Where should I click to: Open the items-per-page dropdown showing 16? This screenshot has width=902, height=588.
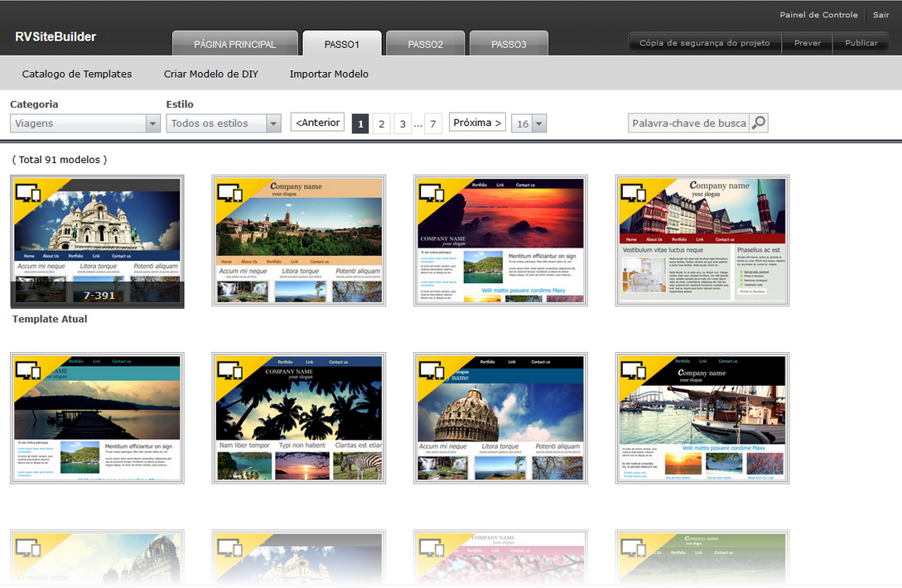(528, 123)
